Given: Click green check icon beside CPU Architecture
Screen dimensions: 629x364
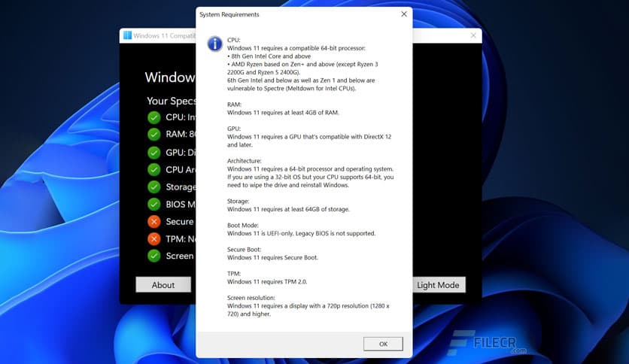Looking at the screenshot, I should point(153,169).
